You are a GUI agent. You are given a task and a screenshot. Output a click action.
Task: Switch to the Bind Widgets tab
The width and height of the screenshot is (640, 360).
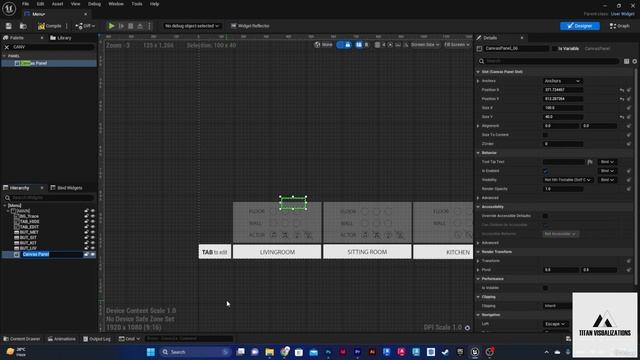click(x=67, y=188)
